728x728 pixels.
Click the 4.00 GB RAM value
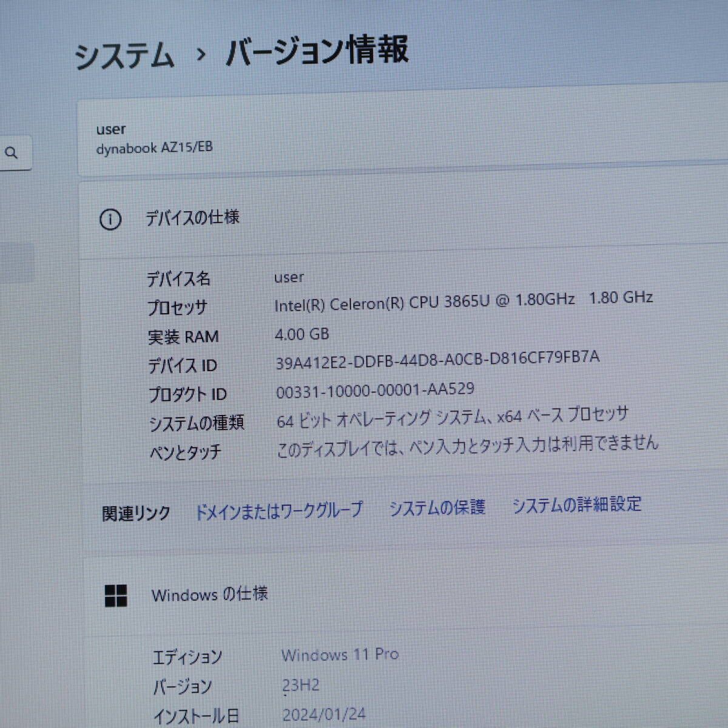click(302, 334)
